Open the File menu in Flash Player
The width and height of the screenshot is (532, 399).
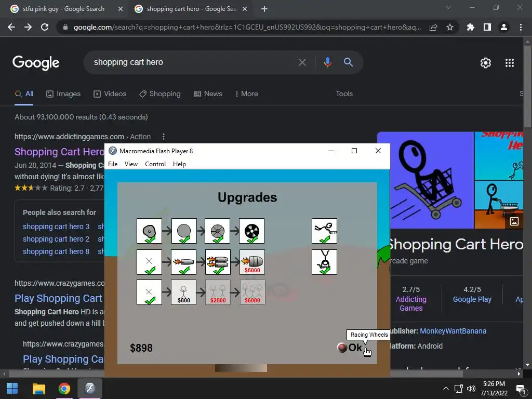(x=113, y=164)
